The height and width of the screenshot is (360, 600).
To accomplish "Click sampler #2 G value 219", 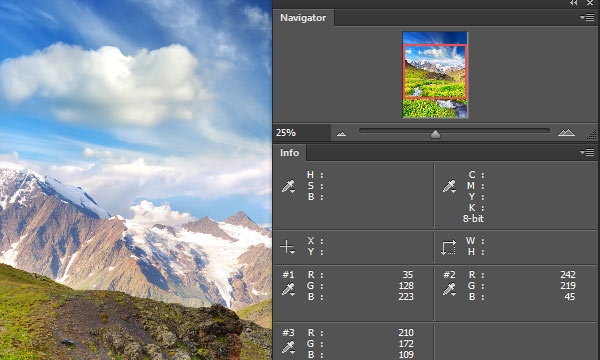I will pos(568,286).
